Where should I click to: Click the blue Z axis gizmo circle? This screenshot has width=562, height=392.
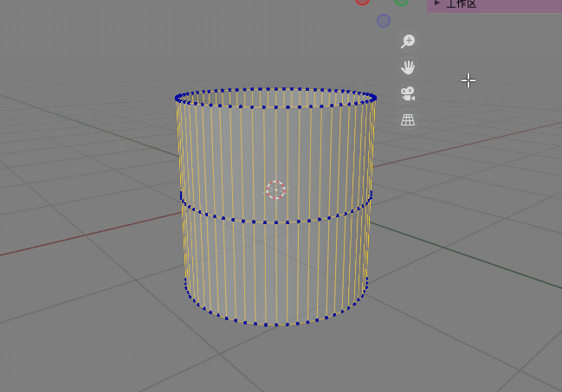pyautogui.click(x=384, y=21)
